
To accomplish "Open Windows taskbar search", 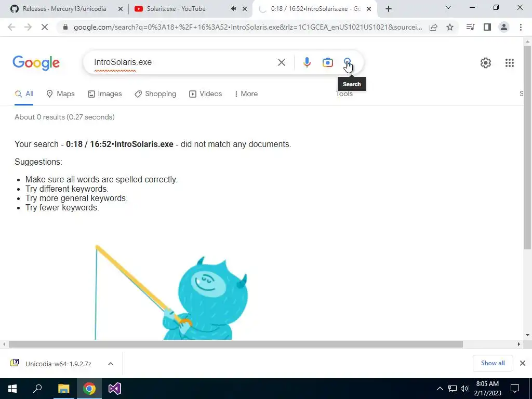I will pyautogui.click(x=37, y=389).
